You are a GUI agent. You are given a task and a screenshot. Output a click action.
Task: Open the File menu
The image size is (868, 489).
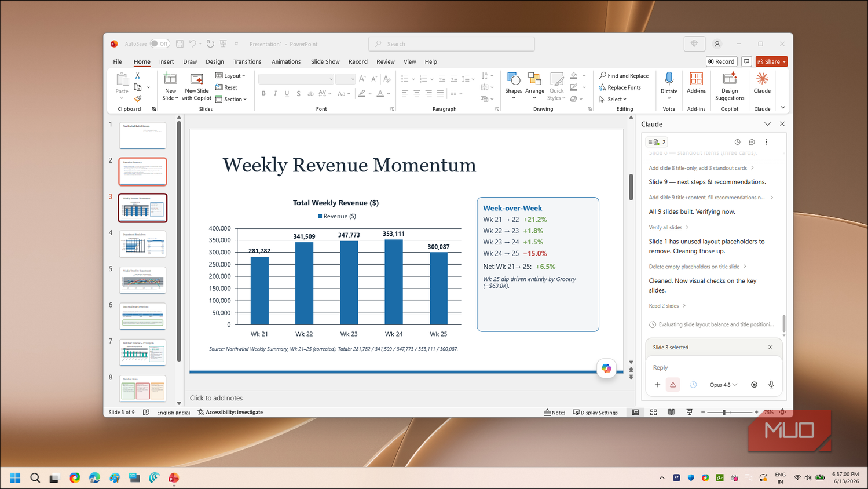(118, 61)
